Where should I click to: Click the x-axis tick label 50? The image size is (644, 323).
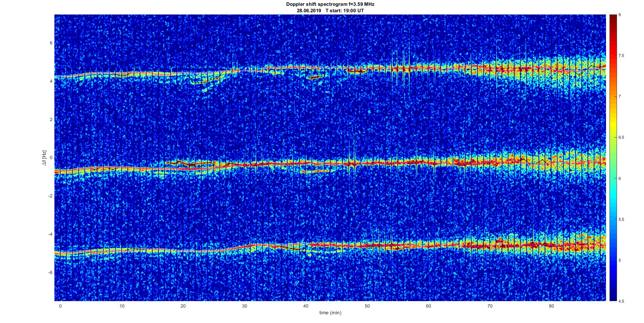(x=367, y=306)
